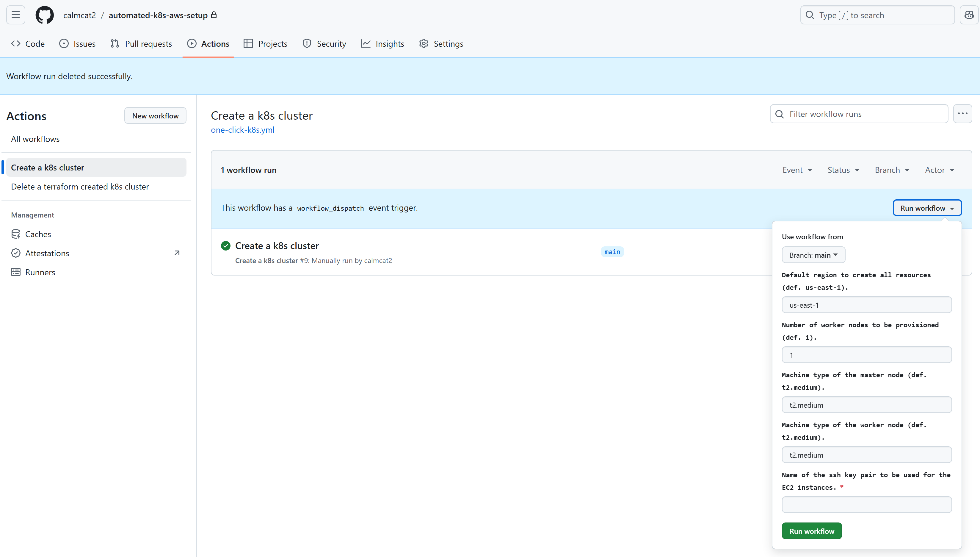Screen dimensions: 980x557
Task: Select Delete a terraform created k8s cluster workflow
Action: click(80, 187)
